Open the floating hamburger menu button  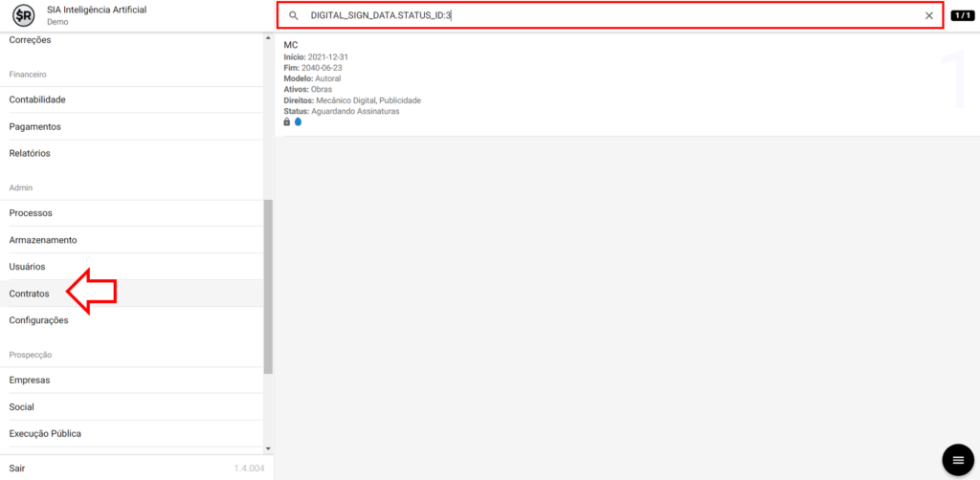[957, 460]
